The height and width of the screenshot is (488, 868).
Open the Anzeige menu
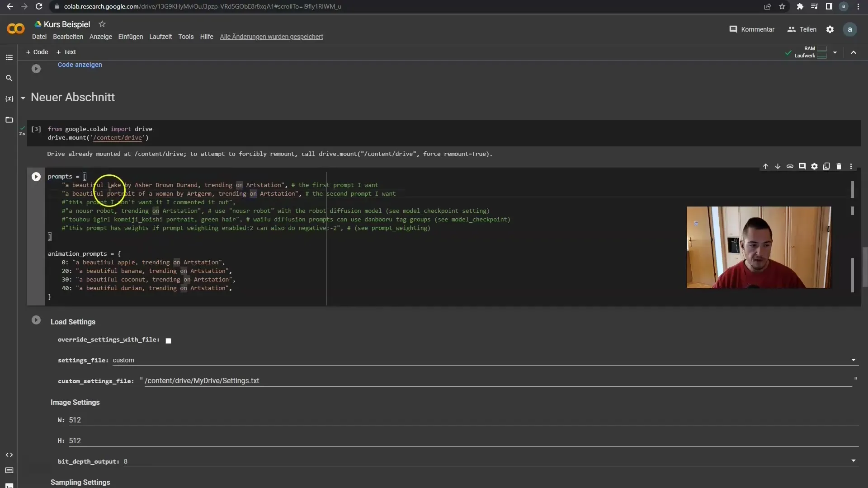(100, 37)
